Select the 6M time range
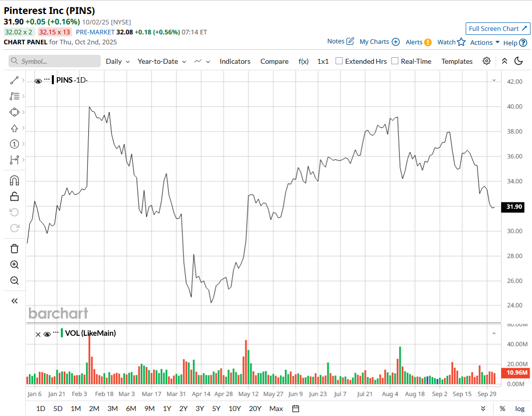 [x=131, y=409]
